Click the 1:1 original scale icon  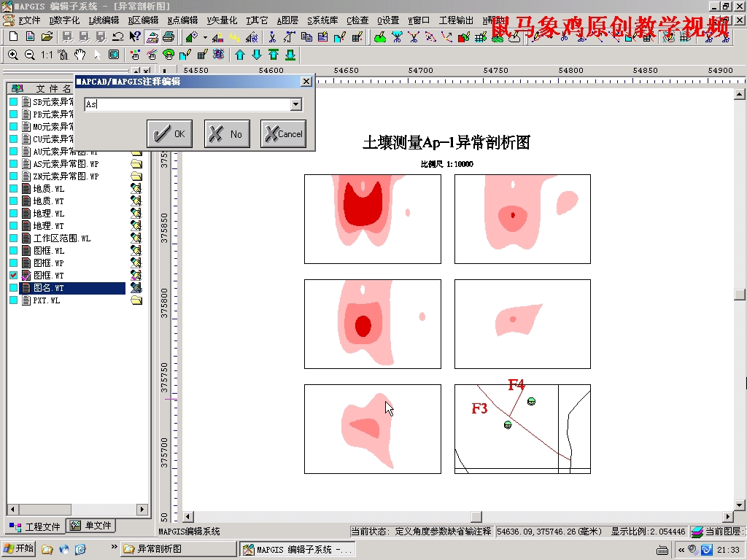point(47,55)
